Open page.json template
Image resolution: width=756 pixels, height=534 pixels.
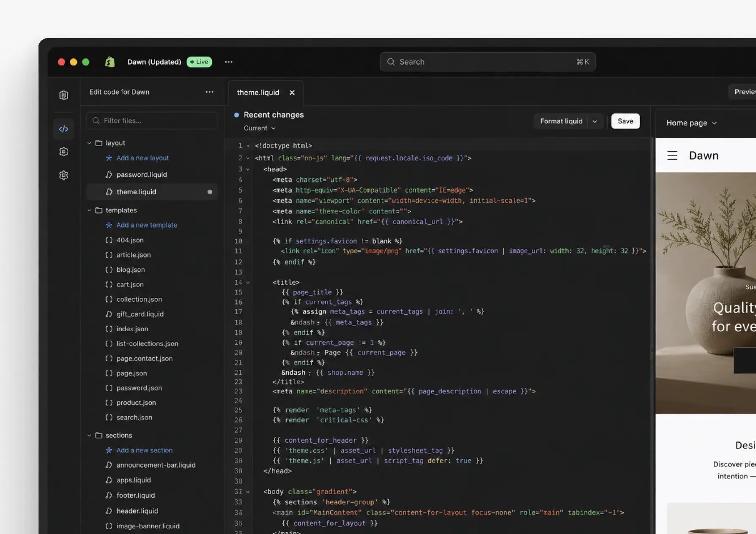[x=131, y=373]
